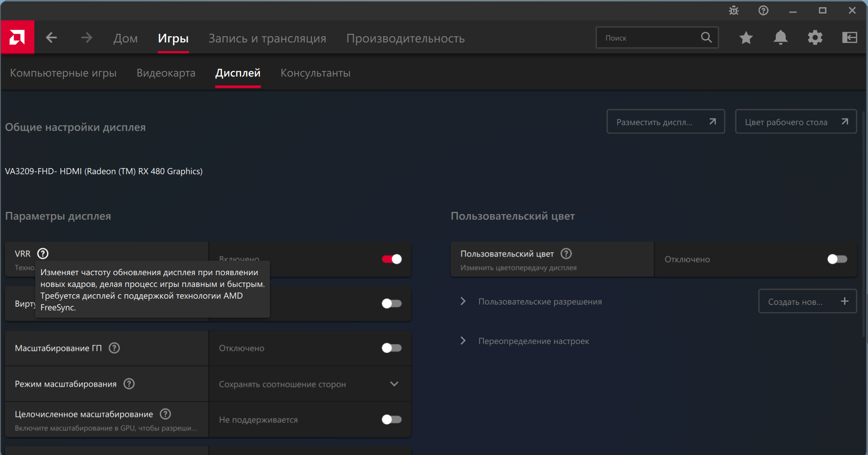Click plus icon on Создать нов... button

[x=844, y=301]
